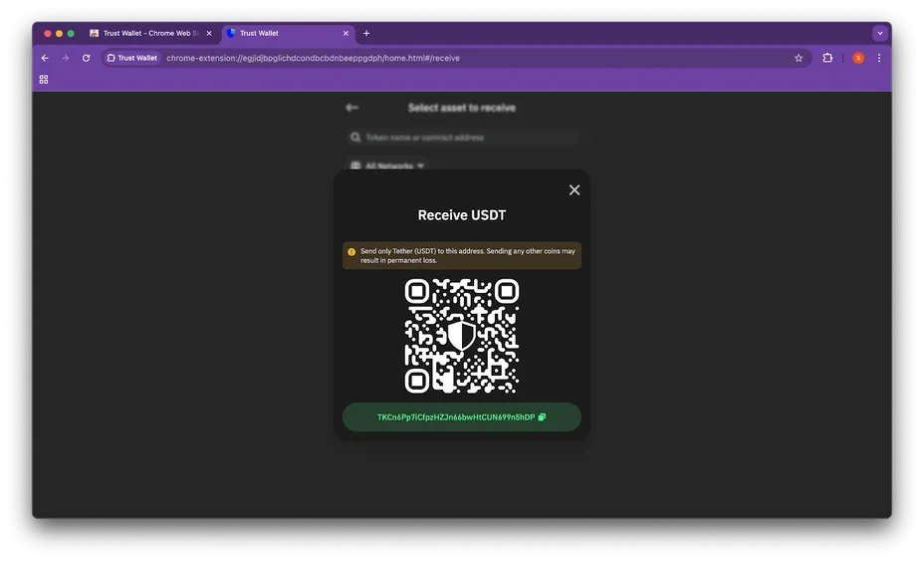Bookmark this page with the star icon
The image size is (924, 561).
799,58
